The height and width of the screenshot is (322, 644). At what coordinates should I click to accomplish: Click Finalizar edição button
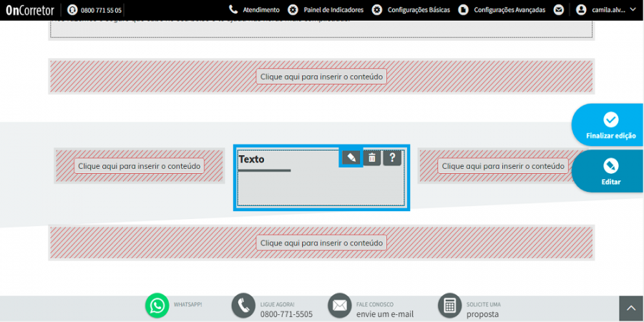[609, 125]
